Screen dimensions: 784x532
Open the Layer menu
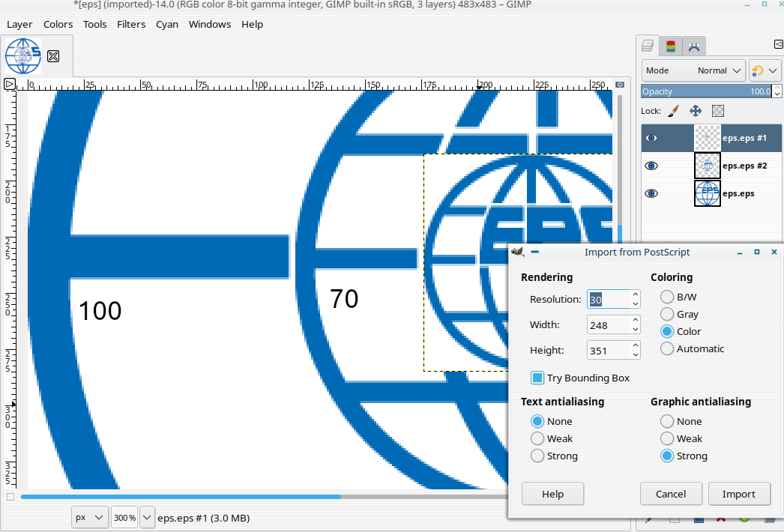tap(19, 24)
